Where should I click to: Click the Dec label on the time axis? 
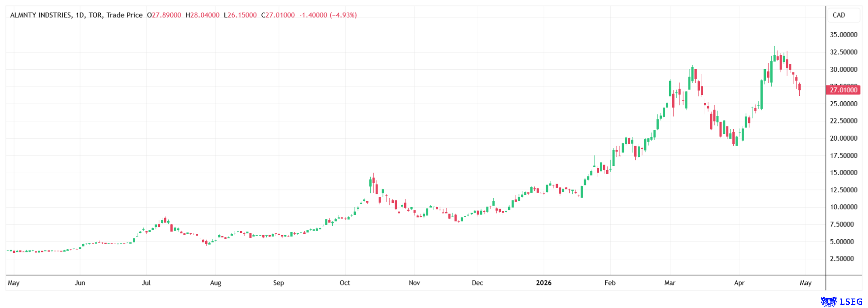pyautogui.click(x=477, y=283)
